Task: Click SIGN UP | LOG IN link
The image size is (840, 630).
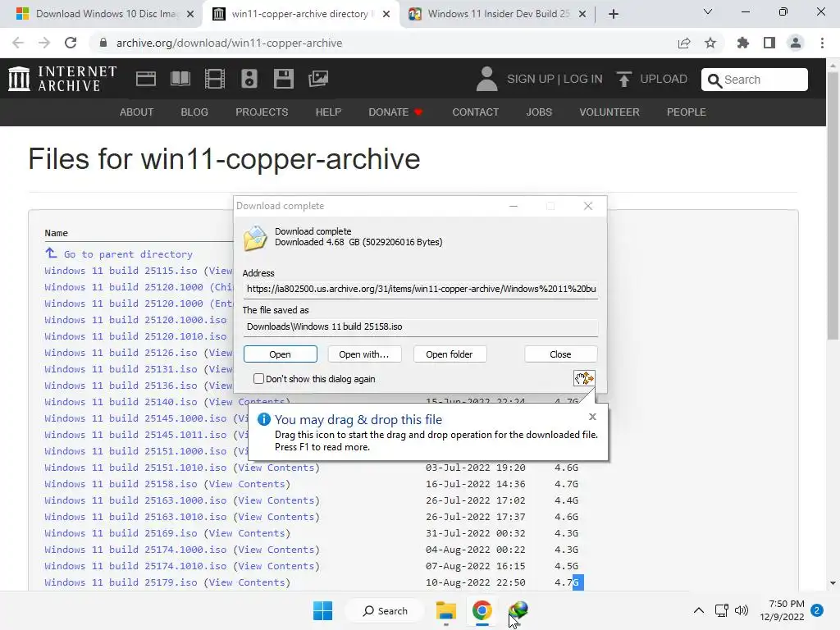Action: (555, 79)
